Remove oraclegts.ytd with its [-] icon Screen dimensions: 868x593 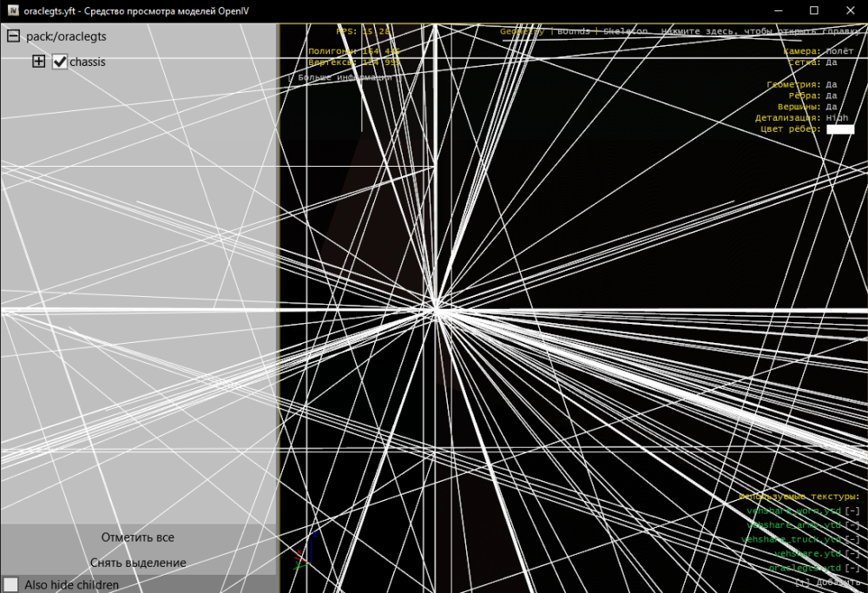click(x=852, y=568)
